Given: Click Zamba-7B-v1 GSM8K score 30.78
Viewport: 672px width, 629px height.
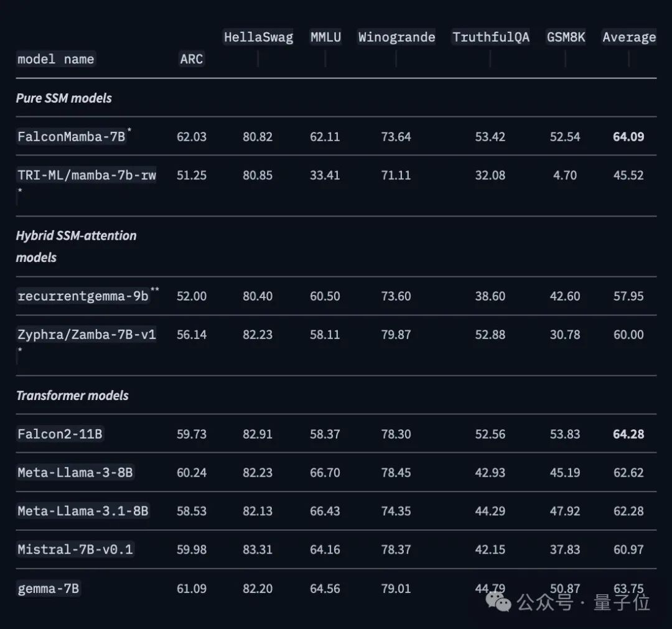Looking at the screenshot, I should pyautogui.click(x=565, y=335).
